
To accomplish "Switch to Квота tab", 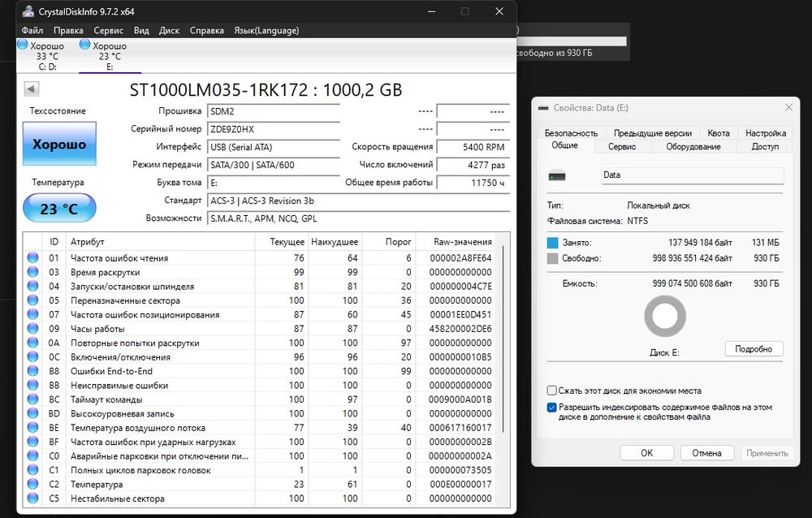I will [719, 133].
